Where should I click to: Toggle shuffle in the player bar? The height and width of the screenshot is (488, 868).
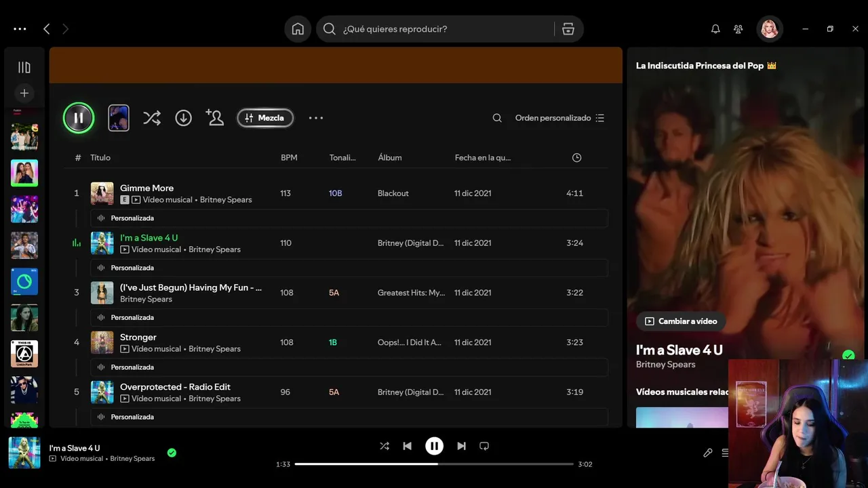pyautogui.click(x=384, y=446)
